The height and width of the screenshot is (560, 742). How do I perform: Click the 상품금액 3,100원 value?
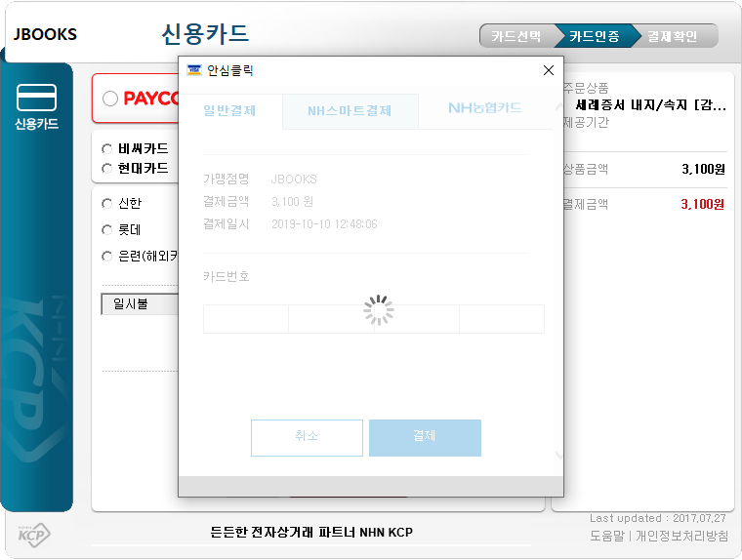tap(703, 170)
